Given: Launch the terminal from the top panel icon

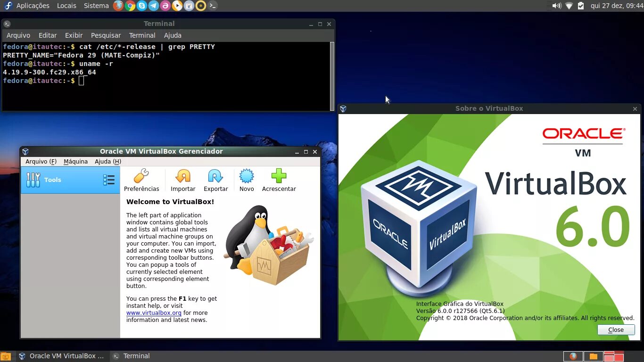Looking at the screenshot, I should pos(213,6).
